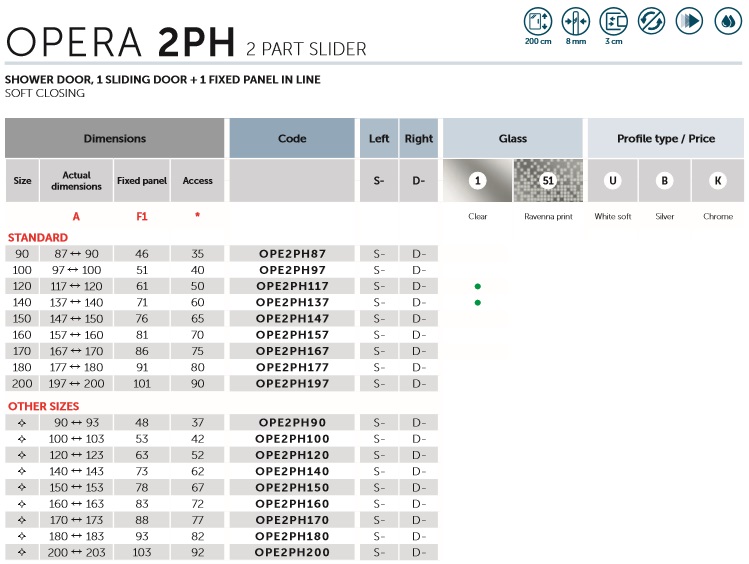This screenshot has width=749, height=564.
Task: Select the silver profile B circle
Action: point(664,181)
